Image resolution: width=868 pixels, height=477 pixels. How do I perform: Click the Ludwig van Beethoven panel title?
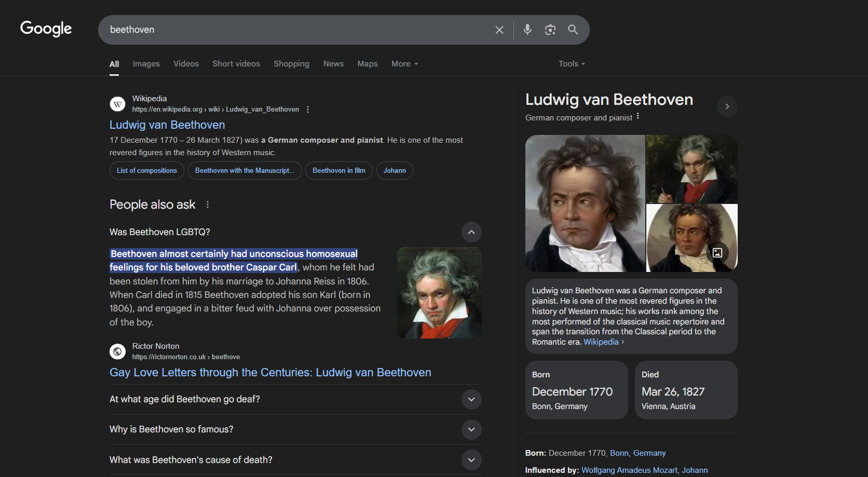tap(609, 100)
